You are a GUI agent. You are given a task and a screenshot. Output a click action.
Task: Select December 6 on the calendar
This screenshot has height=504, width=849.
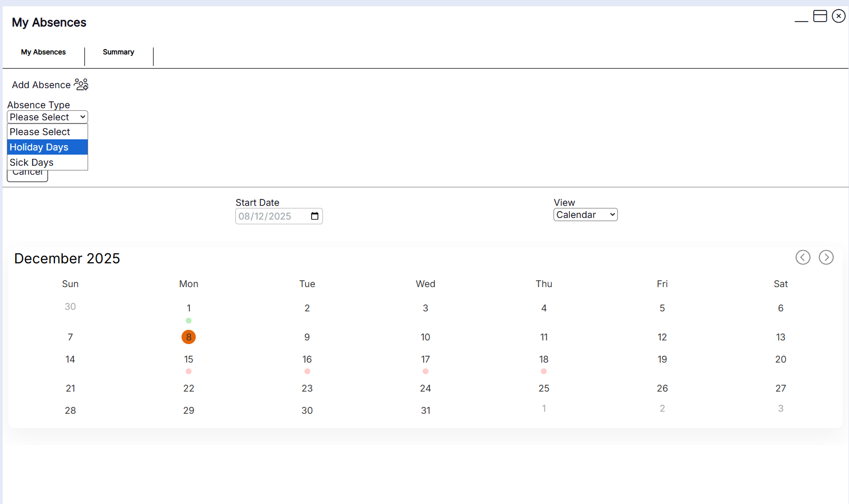[781, 308]
